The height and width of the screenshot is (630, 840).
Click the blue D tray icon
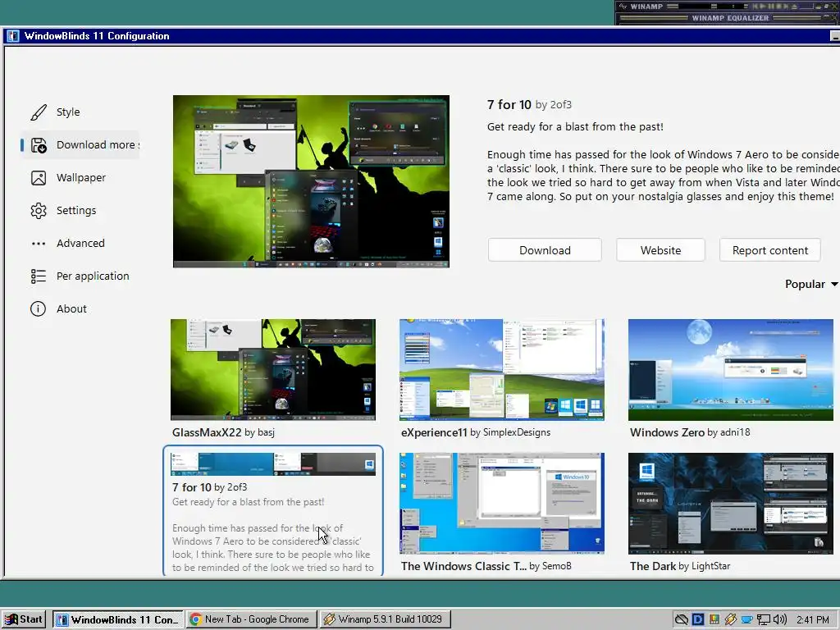[x=698, y=619]
